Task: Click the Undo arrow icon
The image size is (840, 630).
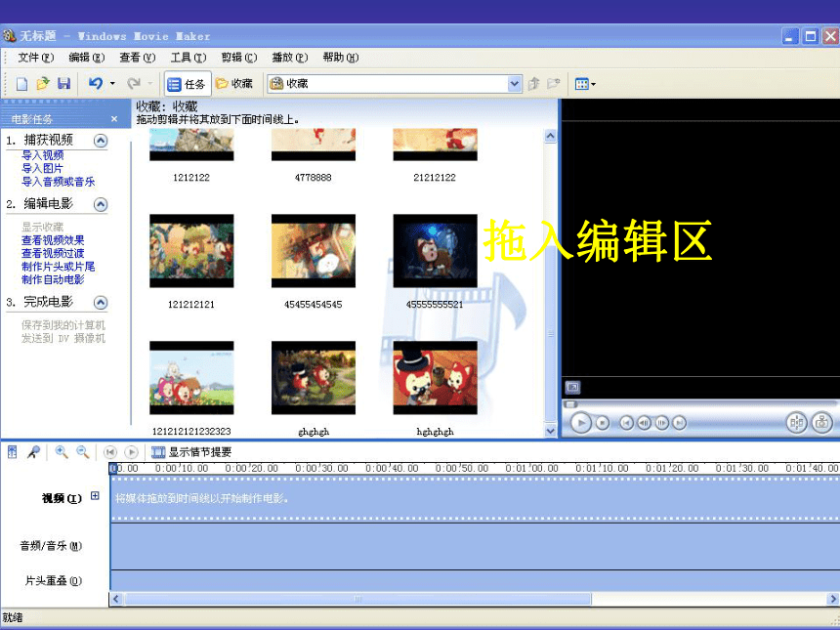Action: (x=96, y=84)
